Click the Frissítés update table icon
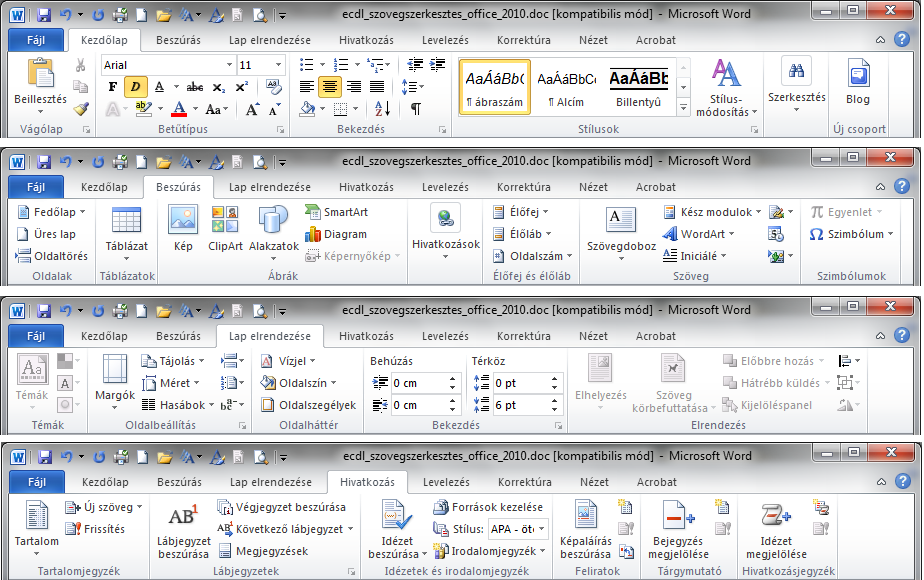This screenshot has height=580, width=924. point(73,529)
